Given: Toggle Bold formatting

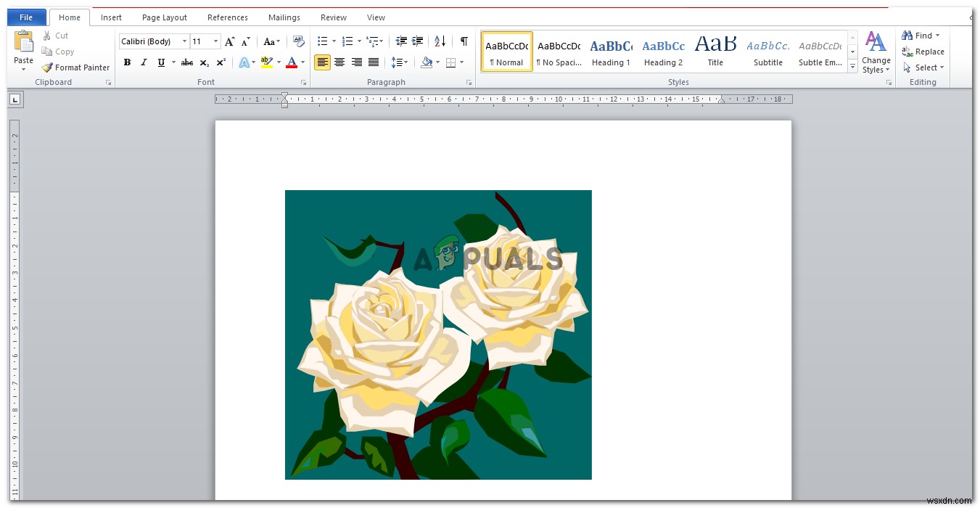Looking at the screenshot, I should tap(128, 62).
